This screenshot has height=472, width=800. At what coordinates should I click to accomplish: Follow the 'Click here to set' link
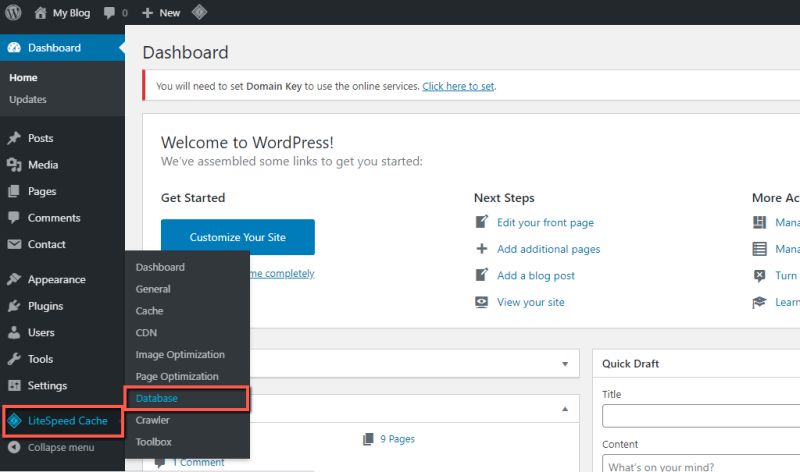tap(458, 86)
